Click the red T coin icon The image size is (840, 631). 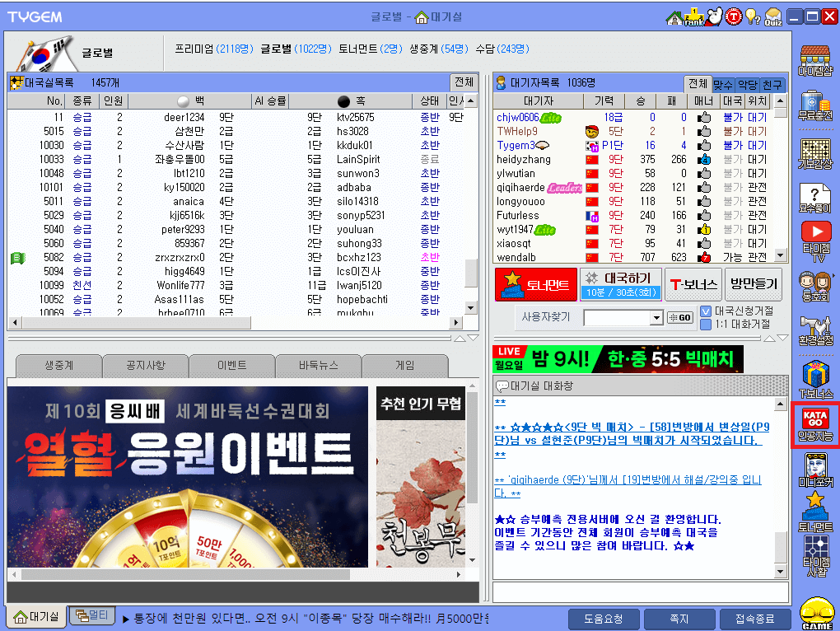pos(734,17)
